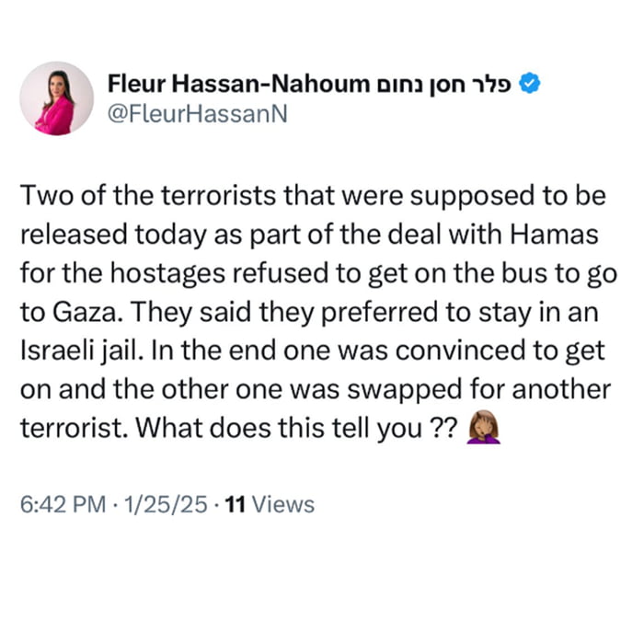The image size is (644, 644).
Task: Click the display name Fleur Hassan-Nahoum
Action: [x=235, y=86]
